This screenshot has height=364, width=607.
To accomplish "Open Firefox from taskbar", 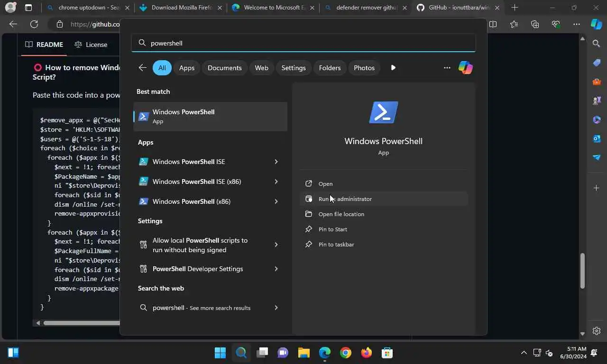I will (366, 353).
